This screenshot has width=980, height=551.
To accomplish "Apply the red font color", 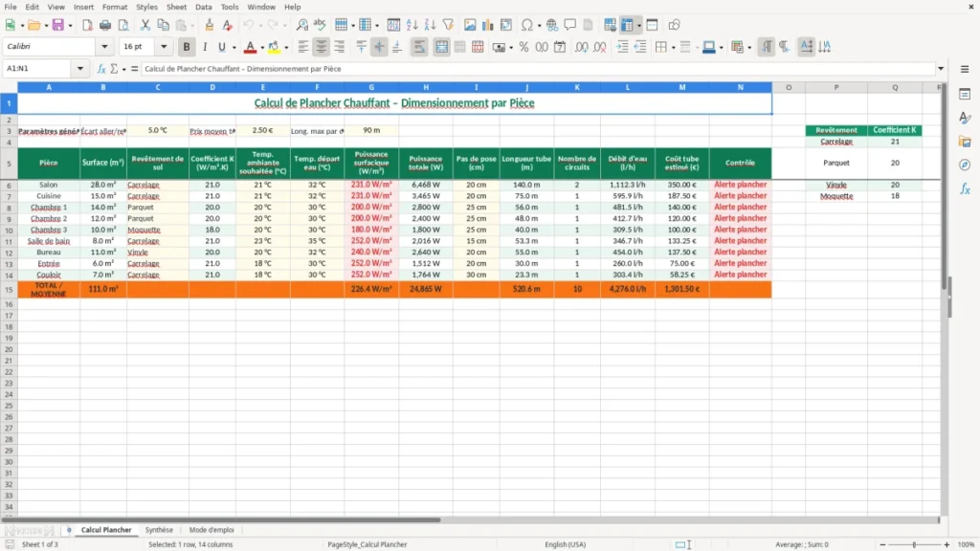I will 250,47.
